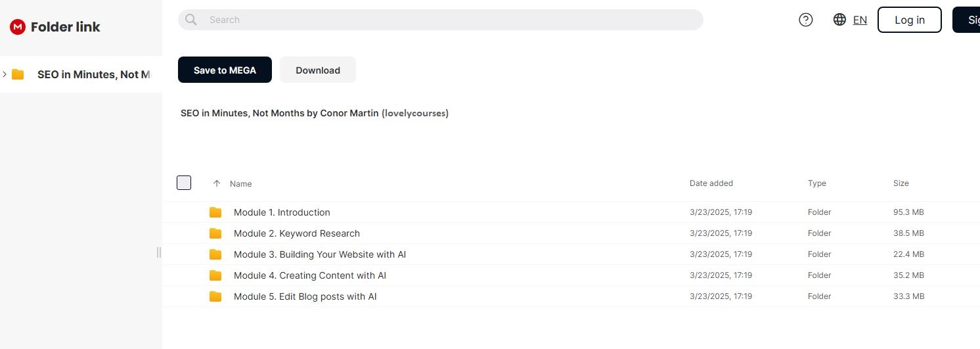
Task: Click the Module 4 folder icon
Action: pyautogui.click(x=215, y=275)
